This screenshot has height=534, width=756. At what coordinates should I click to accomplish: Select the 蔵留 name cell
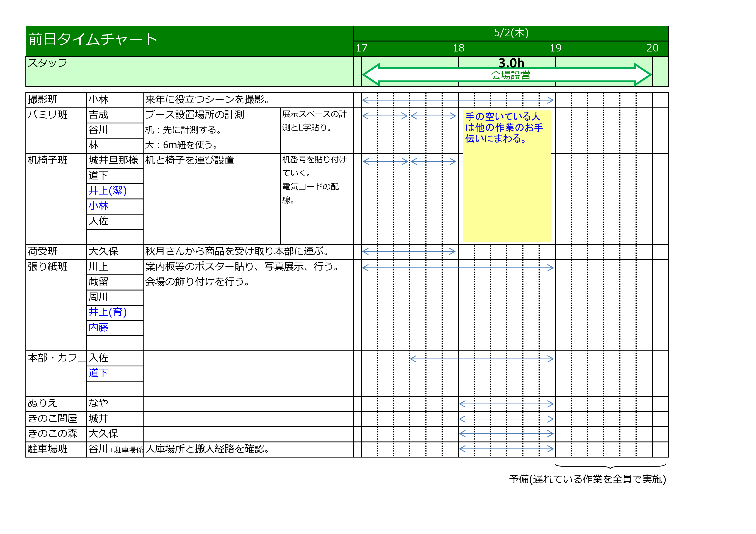pos(115,282)
